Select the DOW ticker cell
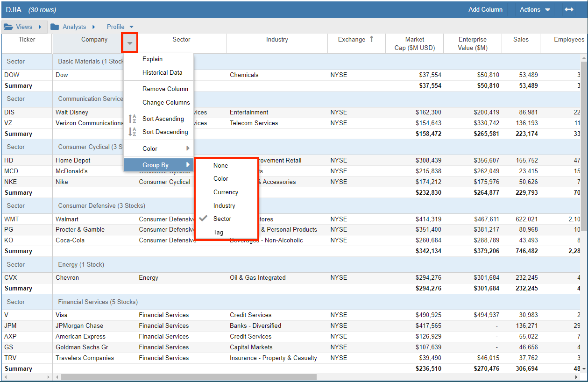This screenshot has height=382, width=588. 27,75
